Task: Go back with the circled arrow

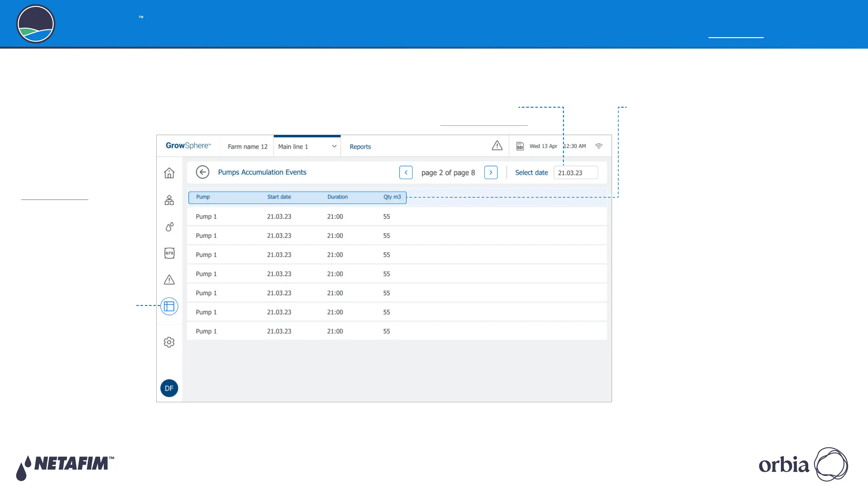Action: pyautogui.click(x=202, y=172)
